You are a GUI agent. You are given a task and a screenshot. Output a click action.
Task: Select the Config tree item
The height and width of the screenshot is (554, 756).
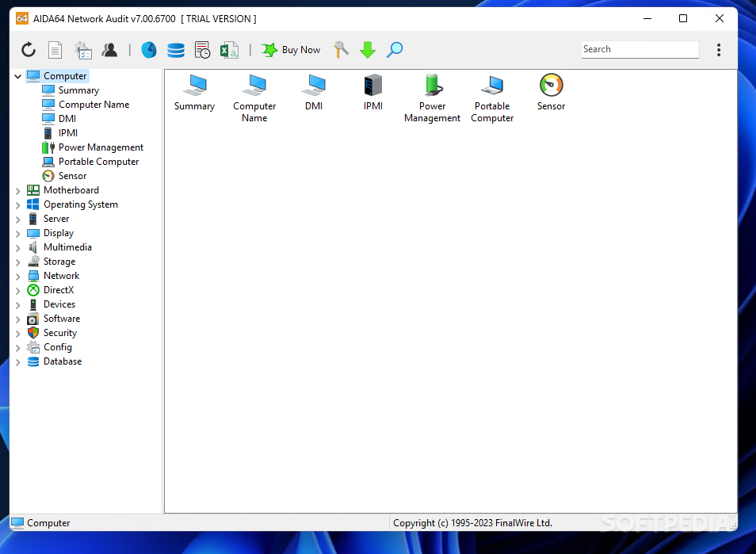[x=57, y=347]
